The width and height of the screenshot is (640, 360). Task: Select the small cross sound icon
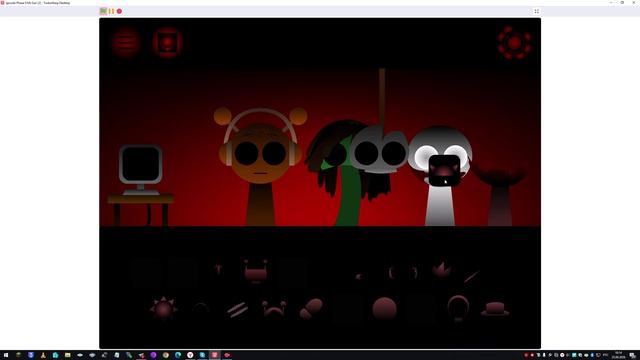[218, 269]
